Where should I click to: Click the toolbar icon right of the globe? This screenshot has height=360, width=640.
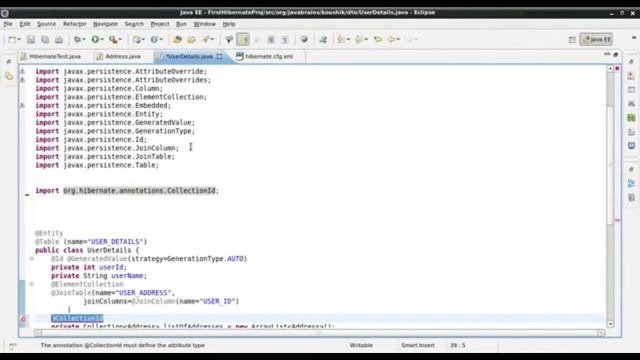tap(323, 40)
